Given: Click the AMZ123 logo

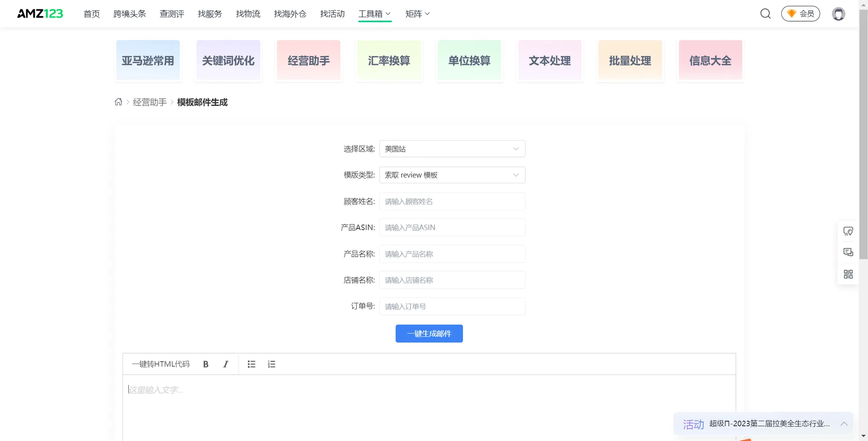Looking at the screenshot, I should [x=40, y=14].
